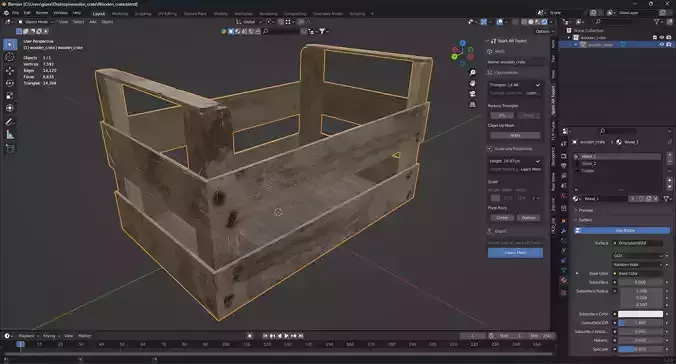Open the Modifiers wrench properties tab
This screenshot has width=676, height=364.
(x=563, y=231)
